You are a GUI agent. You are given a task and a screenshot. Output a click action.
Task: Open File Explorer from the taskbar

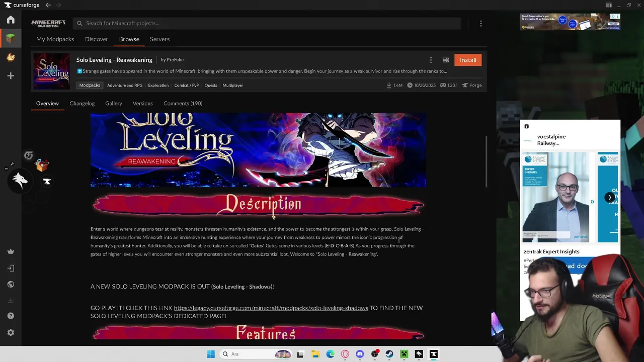tap(315, 354)
